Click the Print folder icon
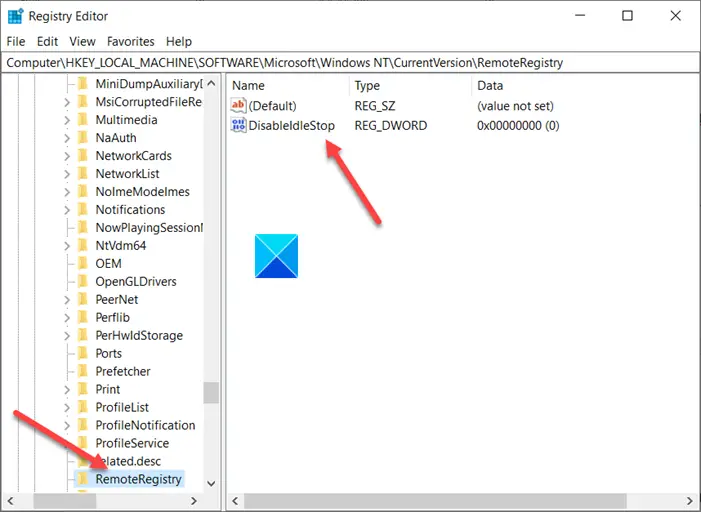Image resolution: width=701 pixels, height=512 pixels. [x=83, y=389]
